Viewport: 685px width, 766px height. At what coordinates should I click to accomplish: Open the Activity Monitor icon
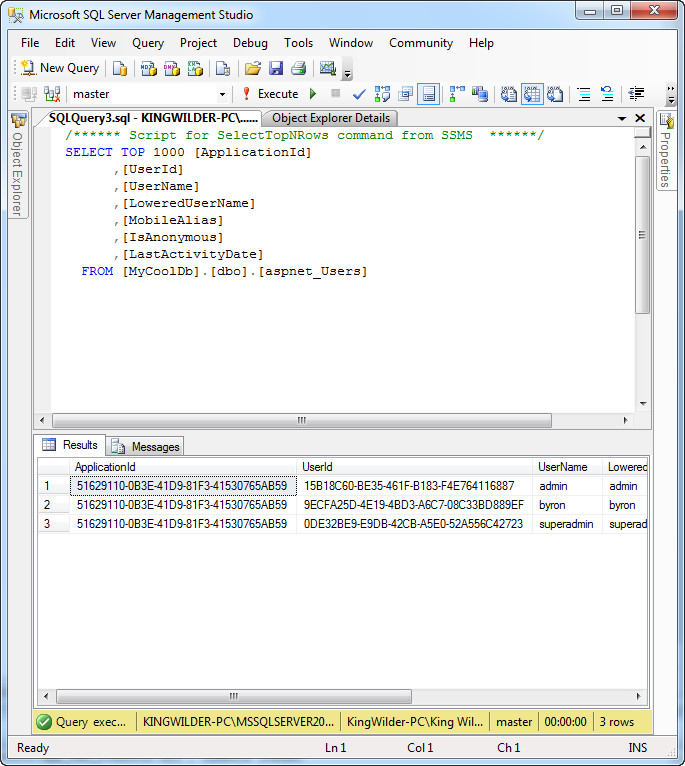[x=328, y=68]
